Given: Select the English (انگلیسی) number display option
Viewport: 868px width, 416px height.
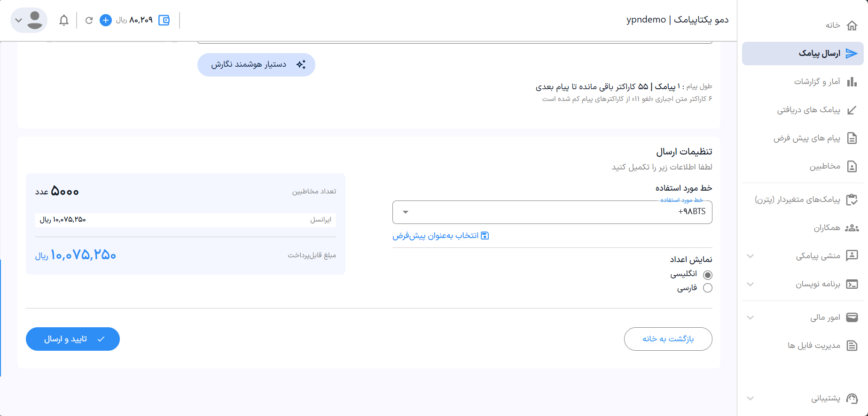Looking at the screenshot, I should 707,275.
